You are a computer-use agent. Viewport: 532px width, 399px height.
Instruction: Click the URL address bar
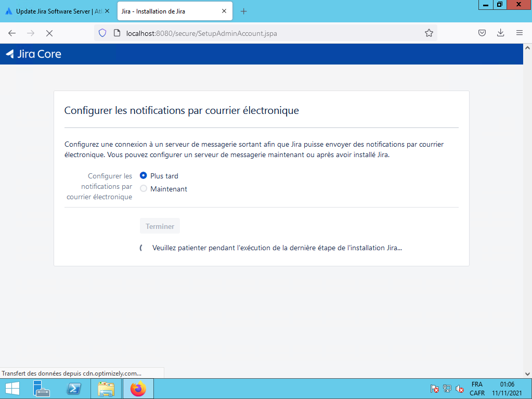point(270,33)
